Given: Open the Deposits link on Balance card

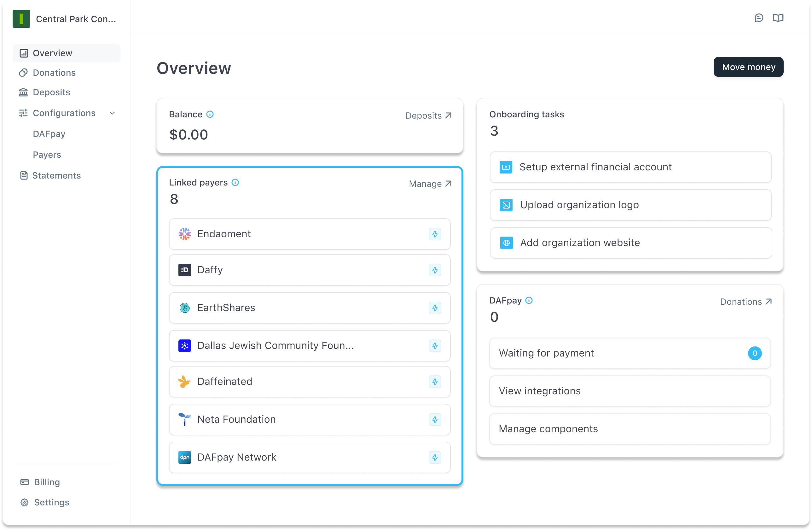Looking at the screenshot, I should click(x=428, y=116).
